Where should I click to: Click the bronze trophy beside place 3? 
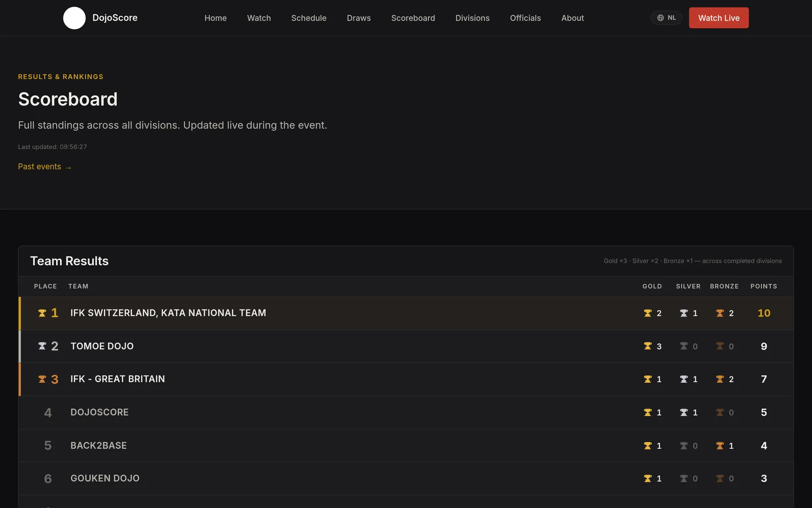point(42,379)
